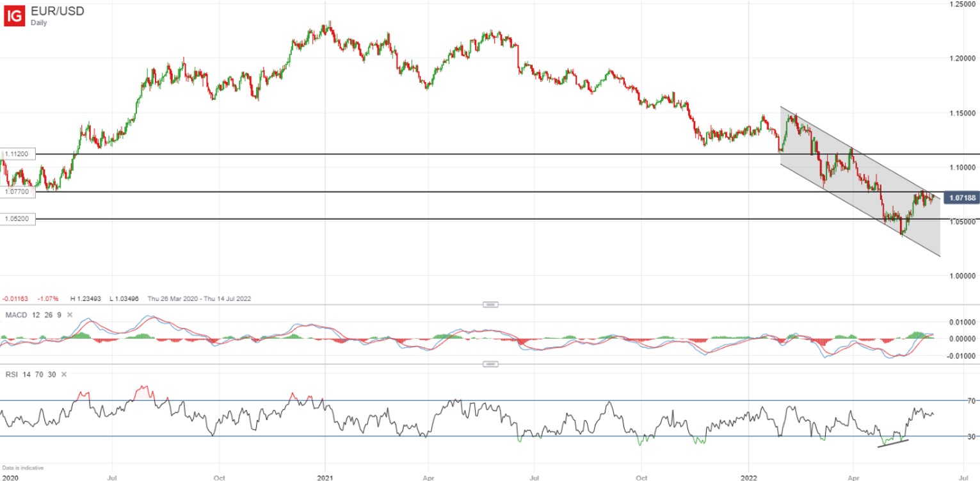Click the MACD 0.01000 axis label

click(x=963, y=322)
